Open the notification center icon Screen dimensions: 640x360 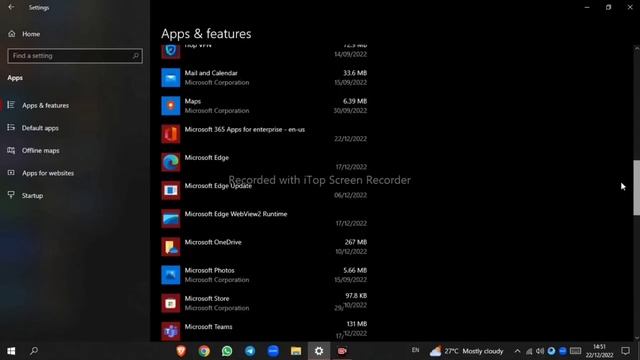(625, 351)
